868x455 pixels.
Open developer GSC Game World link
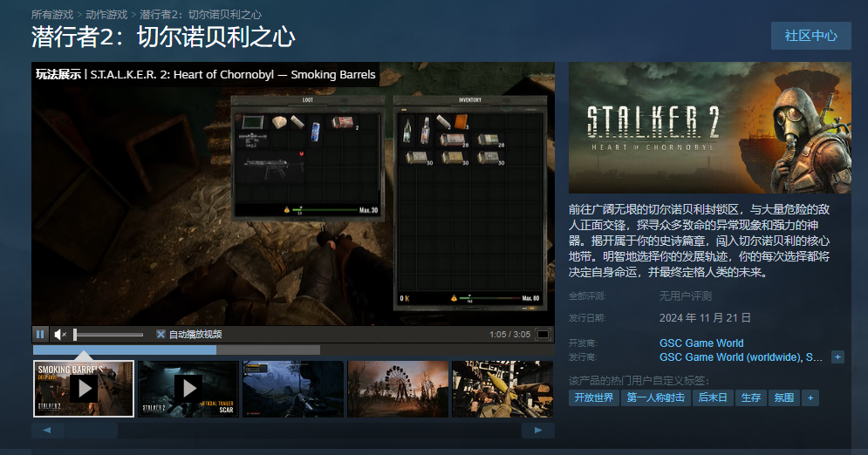pyautogui.click(x=701, y=343)
